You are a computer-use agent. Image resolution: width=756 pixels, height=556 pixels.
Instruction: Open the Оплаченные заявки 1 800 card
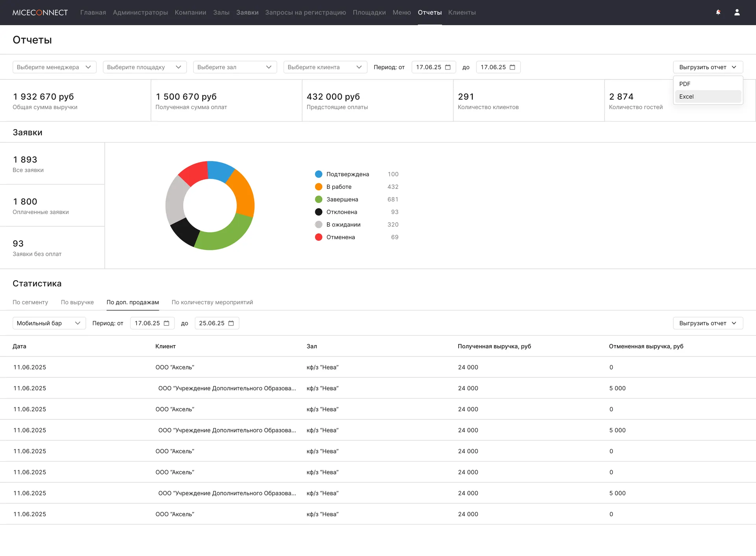pos(52,205)
